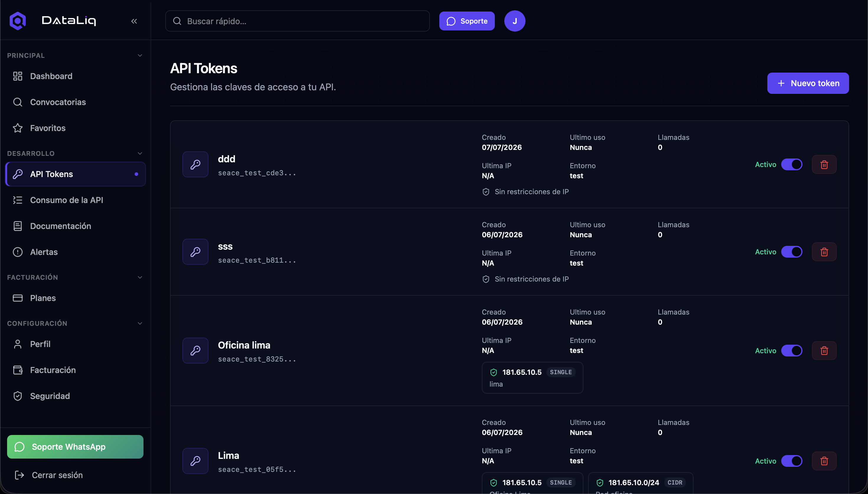
Task: Collapse sidebar with double-chevron icon
Action: click(134, 21)
